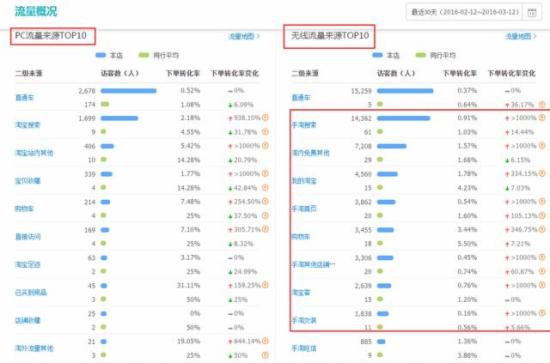This screenshot has width=550, height=363.
Task: Click the 31.11% conversion rate value
Action: pyautogui.click(x=188, y=285)
